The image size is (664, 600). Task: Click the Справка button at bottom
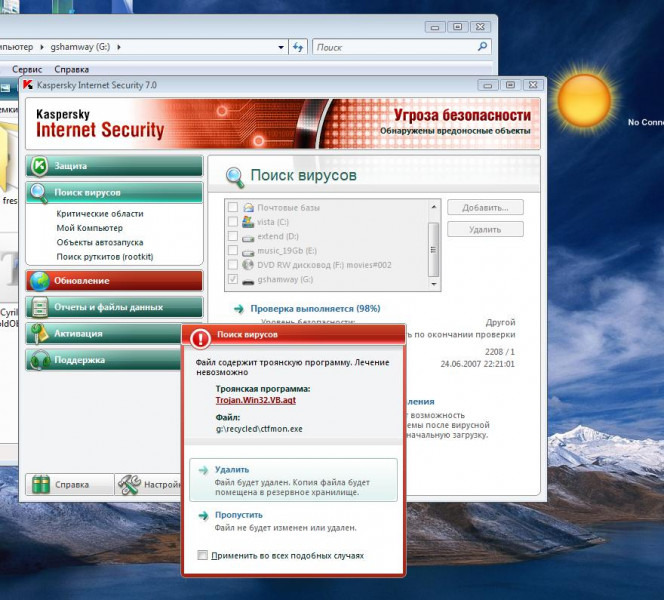point(70,484)
